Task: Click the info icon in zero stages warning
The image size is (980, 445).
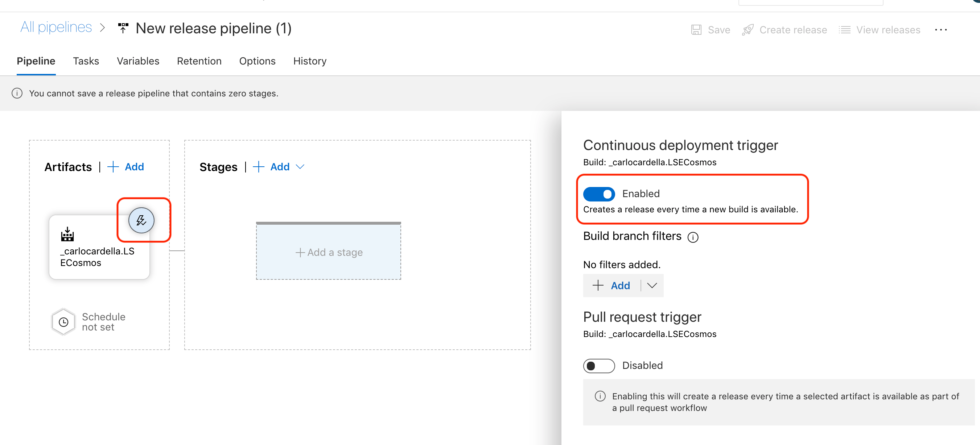Action: pos(17,93)
